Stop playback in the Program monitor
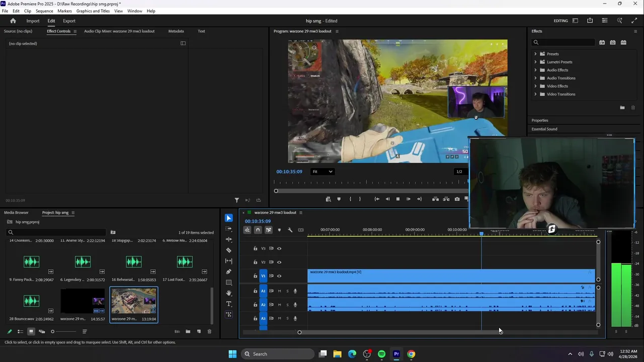644x362 pixels. (x=397, y=199)
